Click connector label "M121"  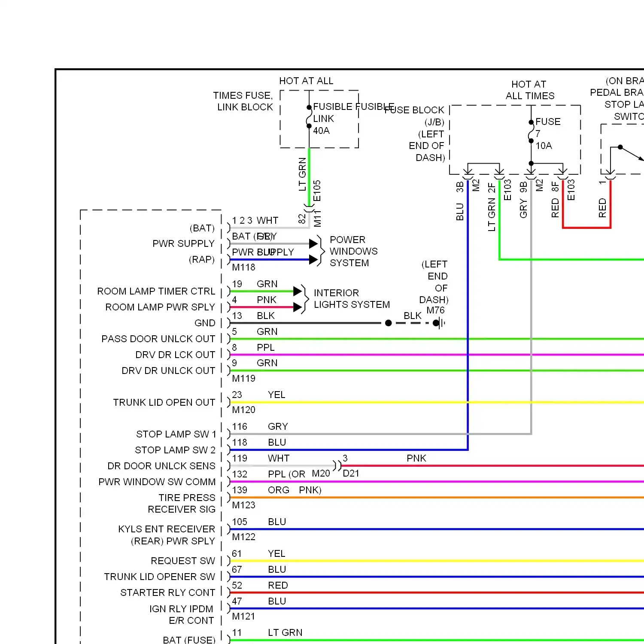(x=243, y=616)
